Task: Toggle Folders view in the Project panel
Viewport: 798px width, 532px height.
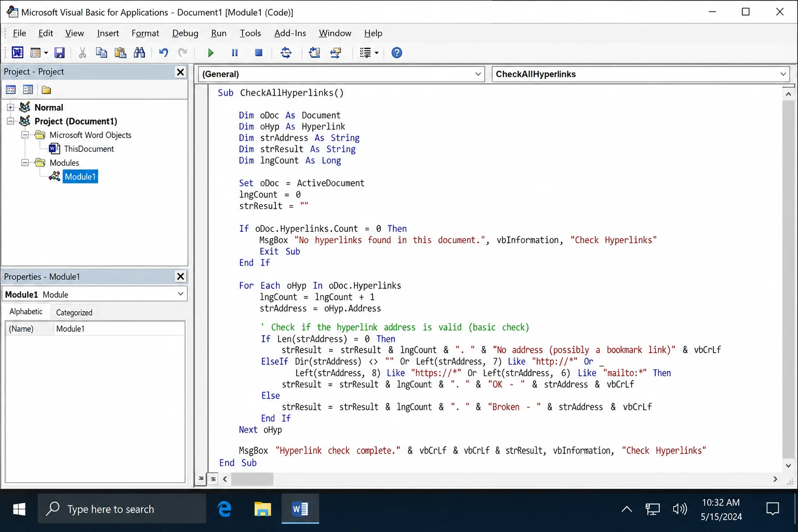Action: point(46,90)
